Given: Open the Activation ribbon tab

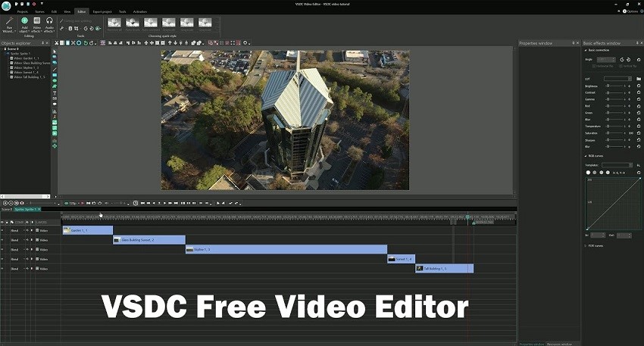Looking at the screenshot, I should point(140,11).
